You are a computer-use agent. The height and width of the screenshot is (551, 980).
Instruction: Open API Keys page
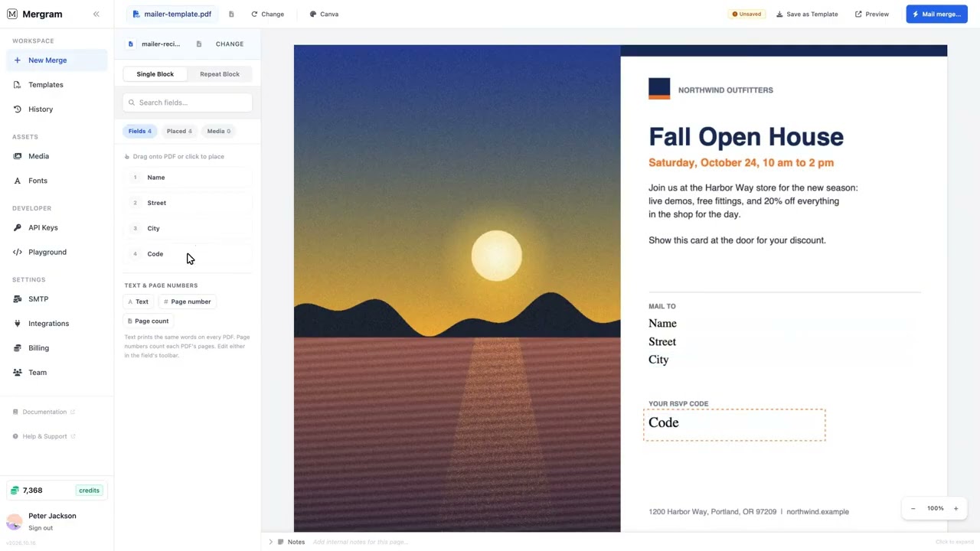57,227
